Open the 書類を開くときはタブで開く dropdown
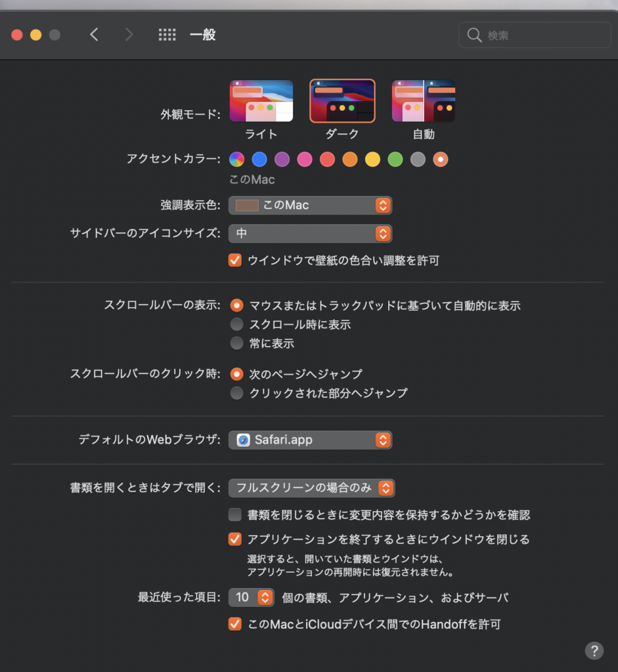Screen dimensions: 618x672 [x=312, y=488]
